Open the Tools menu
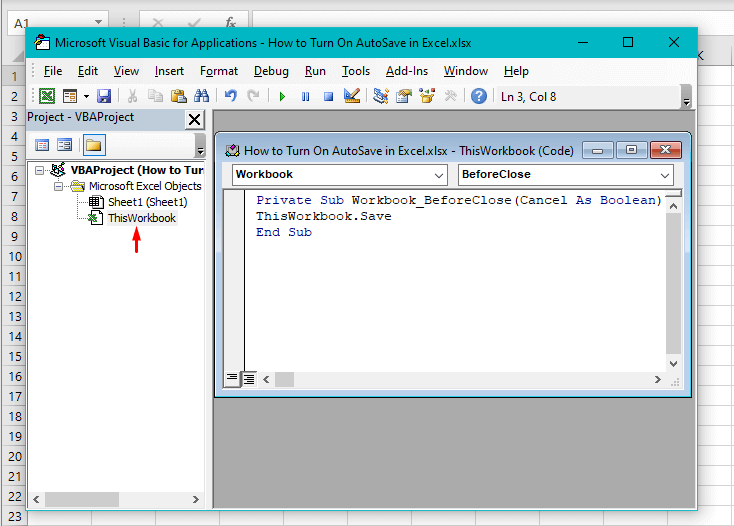 tap(356, 71)
